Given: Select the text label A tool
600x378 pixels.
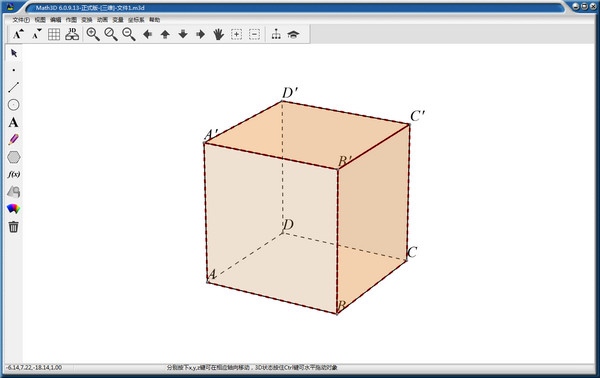Looking at the screenshot, I should [13, 122].
